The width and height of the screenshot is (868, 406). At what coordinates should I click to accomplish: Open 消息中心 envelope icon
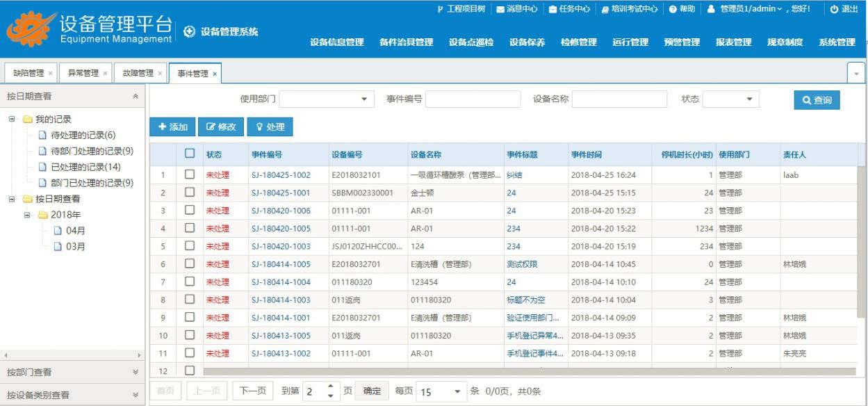pos(501,8)
